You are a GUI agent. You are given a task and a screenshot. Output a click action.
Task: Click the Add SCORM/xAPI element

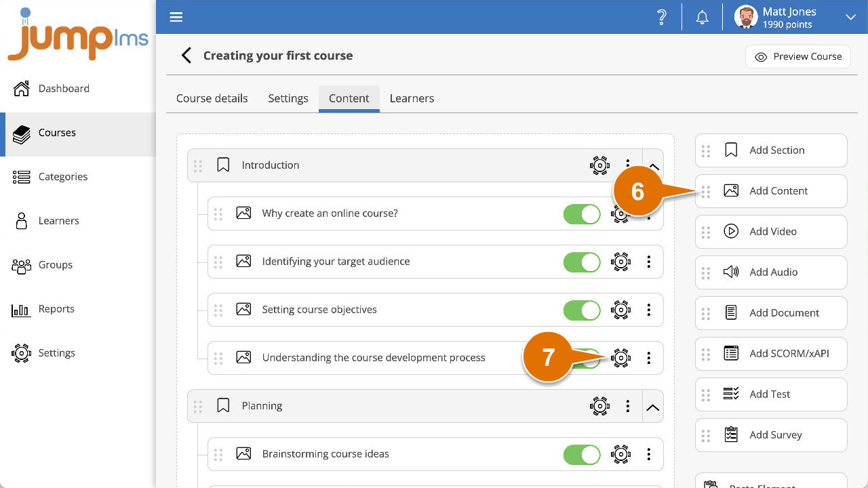pyautogui.click(x=771, y=354)
